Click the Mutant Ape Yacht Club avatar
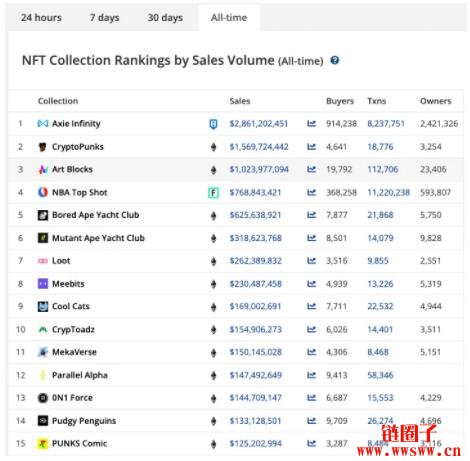The width and height of the screenshot is (470, 461). 43,238
